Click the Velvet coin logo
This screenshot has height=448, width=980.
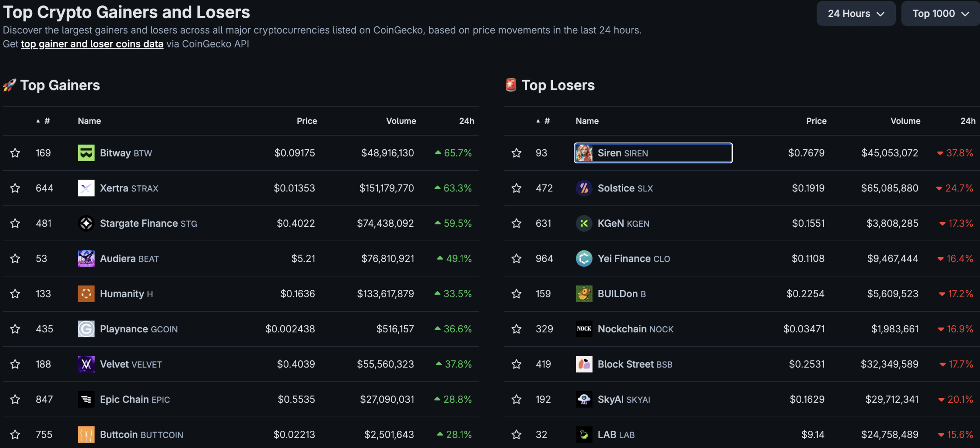click(x=86, y=365)
